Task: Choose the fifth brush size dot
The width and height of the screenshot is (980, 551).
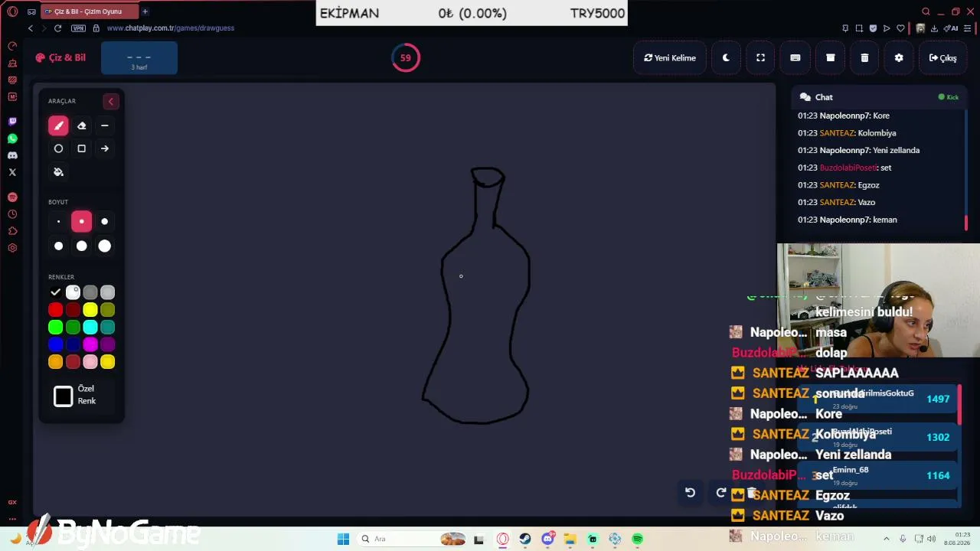Action: click(82, 246)
